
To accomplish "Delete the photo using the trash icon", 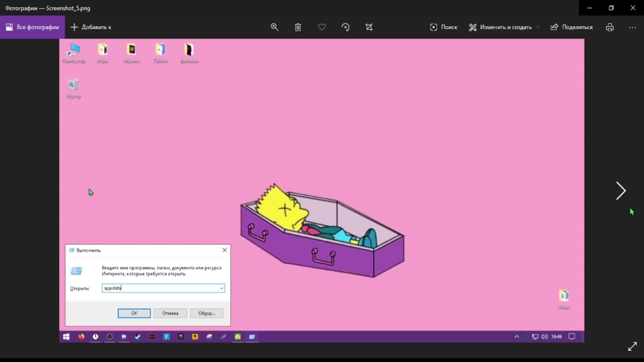I will (x=298, y=27).
